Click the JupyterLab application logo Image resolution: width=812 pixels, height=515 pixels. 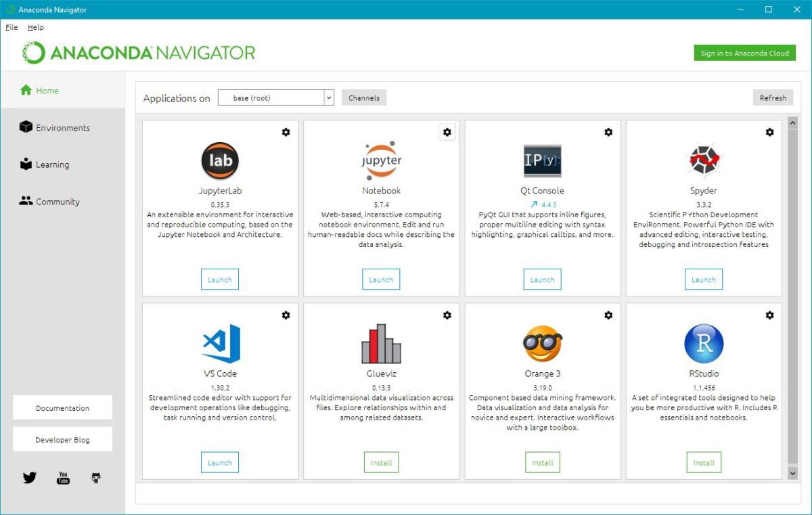(220, 161)
